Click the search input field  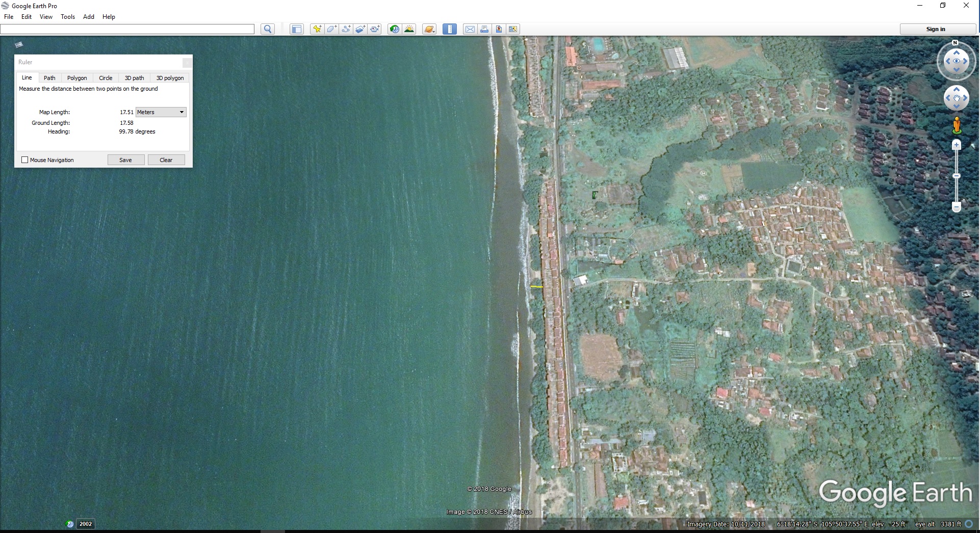coord(127,29)
